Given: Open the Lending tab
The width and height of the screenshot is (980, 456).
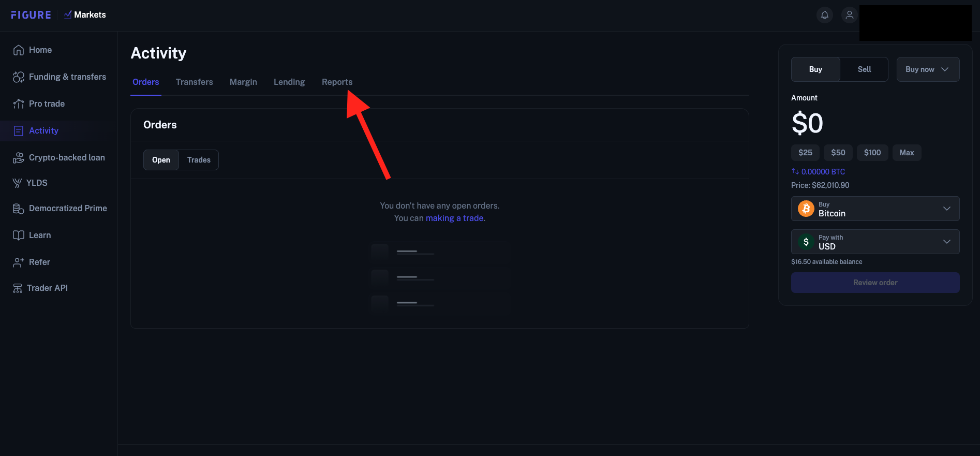Looking at the screenshot, I should (289, 82).
